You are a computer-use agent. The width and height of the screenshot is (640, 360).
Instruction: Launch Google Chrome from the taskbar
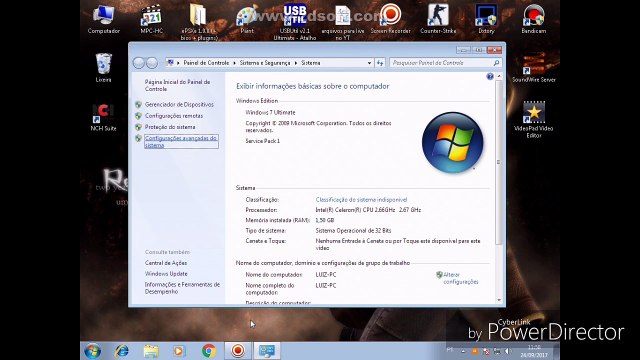point(209,351)
